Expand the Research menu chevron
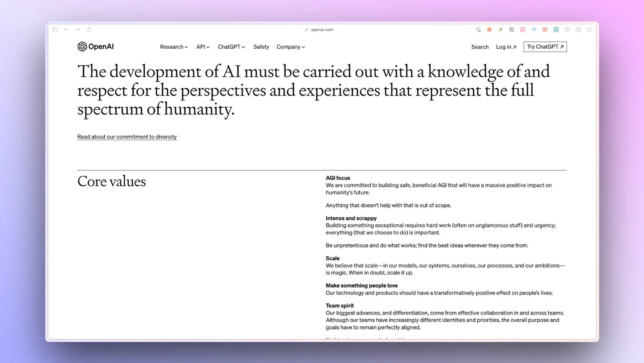644x363 pixels. coord(186,47)
